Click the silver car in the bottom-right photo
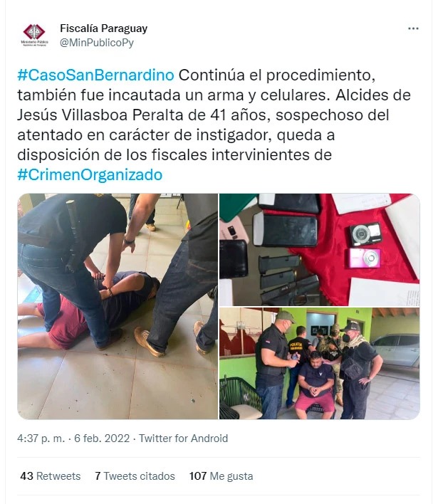This screenshot has height=504, width=438. click(x=396, y=350)
